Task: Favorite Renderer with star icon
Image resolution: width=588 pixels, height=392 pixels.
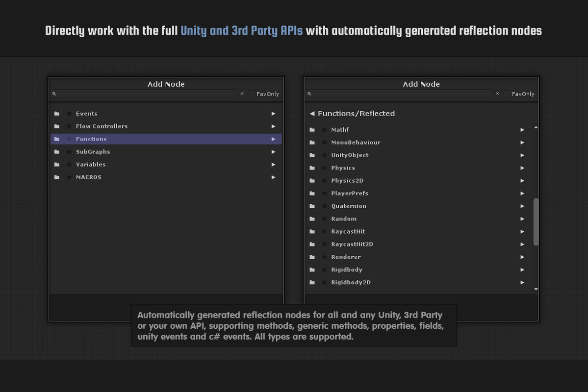Action: click(x=324, y=257)
